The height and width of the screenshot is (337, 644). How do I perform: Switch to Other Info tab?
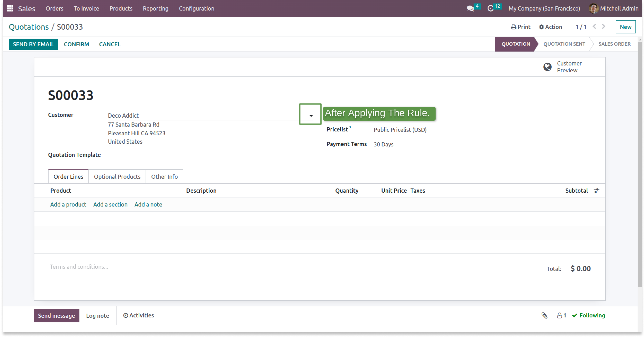click(x=164, y=177)
